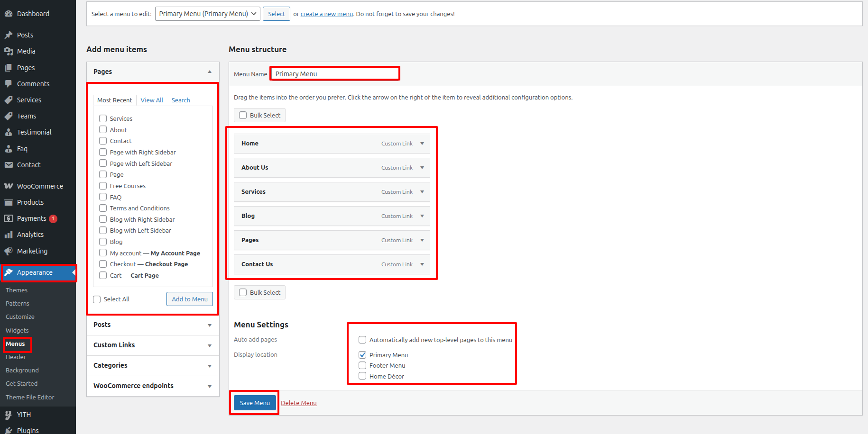The width and height of the screenshot is (868, 434).
Task: Click the Comments bubble icon
Action: tap(9, 84)
